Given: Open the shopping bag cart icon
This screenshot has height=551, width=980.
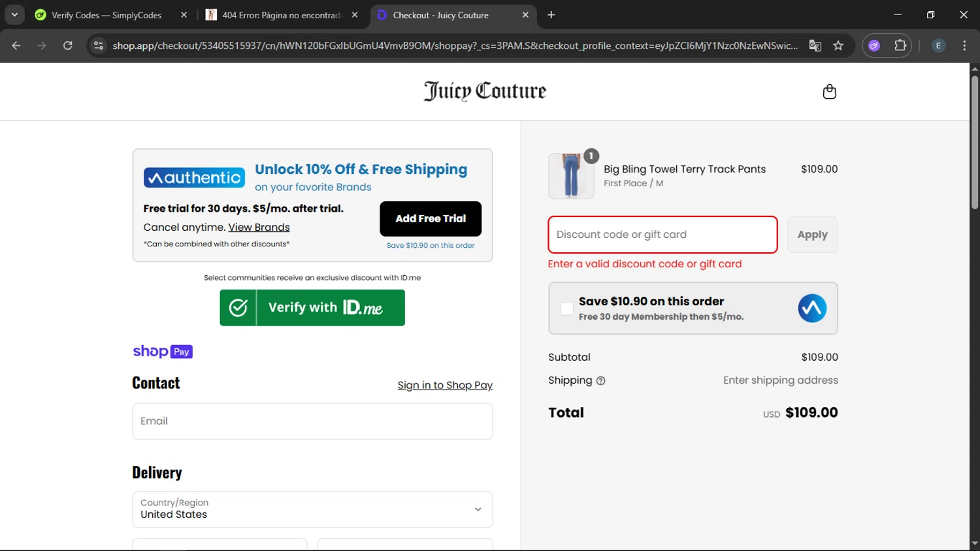Looking at the screenshot, I should (829, 92).
